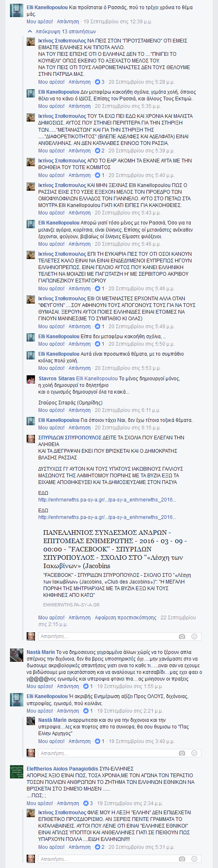Click emoji icon in the middle reply box
This screenshot has width=218, height=868.
click(194, 753)
